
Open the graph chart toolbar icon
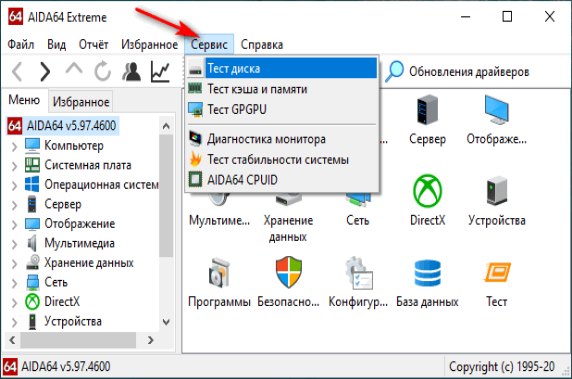(x=160, y=71)
